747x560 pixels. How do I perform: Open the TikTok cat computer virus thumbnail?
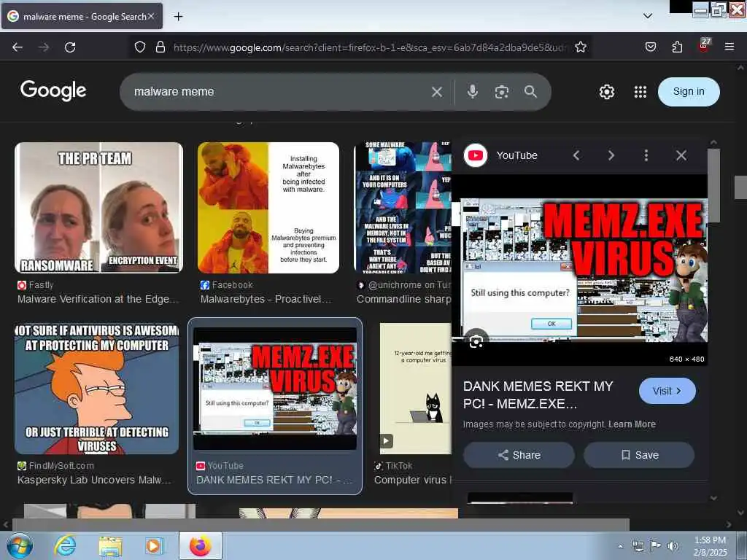tap(415, 389)
